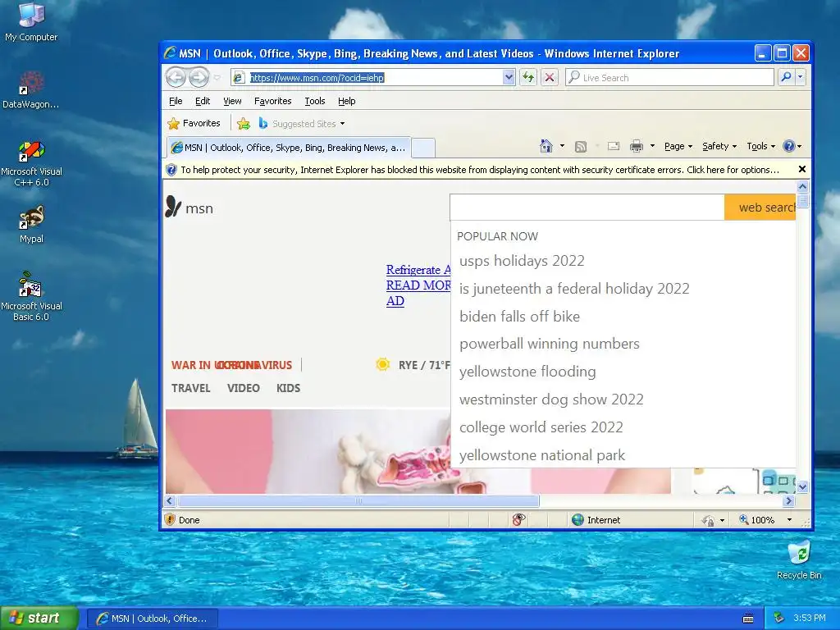Click the IE Back navigation button

point(176,78)
